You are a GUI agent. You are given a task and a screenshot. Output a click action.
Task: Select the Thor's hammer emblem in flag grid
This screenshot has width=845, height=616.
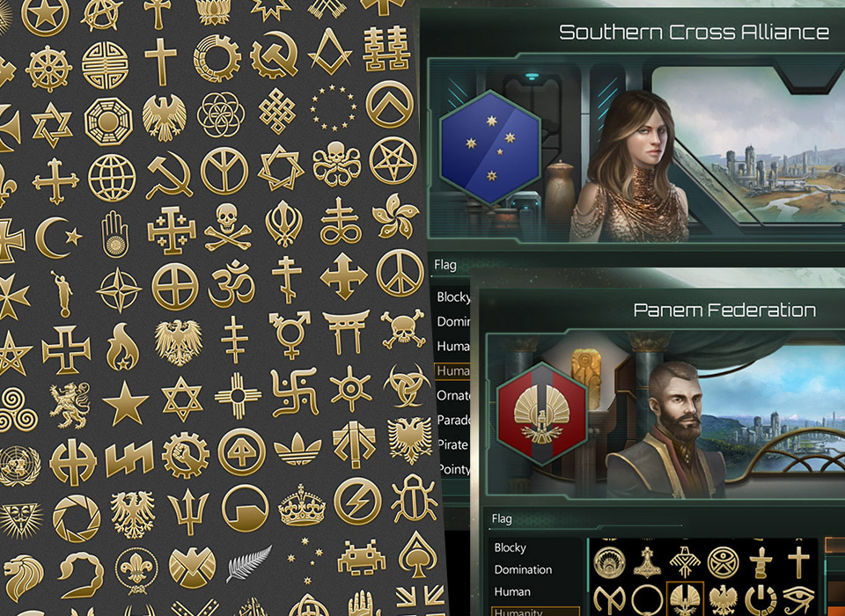coord(647,562)
